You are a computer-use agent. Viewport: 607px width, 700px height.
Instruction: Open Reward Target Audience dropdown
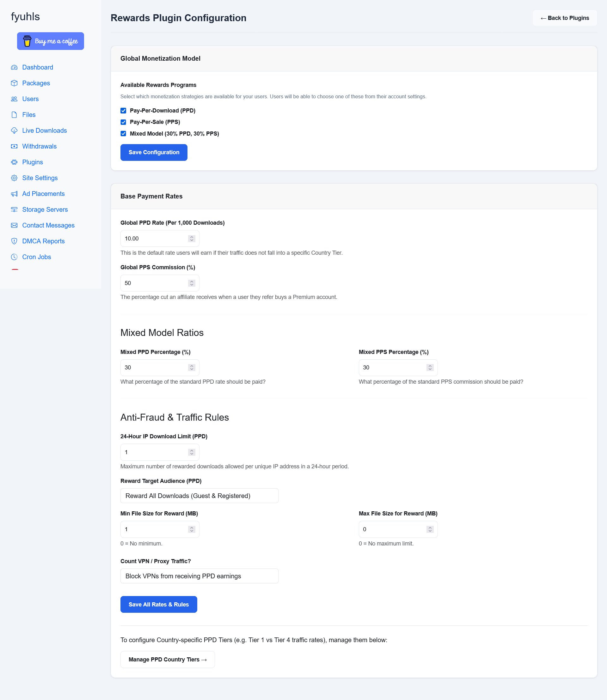pos(199,496)
